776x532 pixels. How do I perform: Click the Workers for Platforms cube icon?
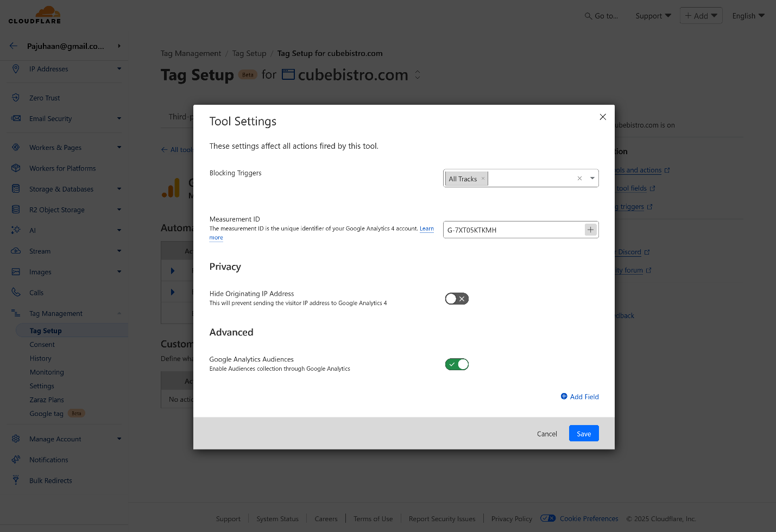tap(16, 168)
